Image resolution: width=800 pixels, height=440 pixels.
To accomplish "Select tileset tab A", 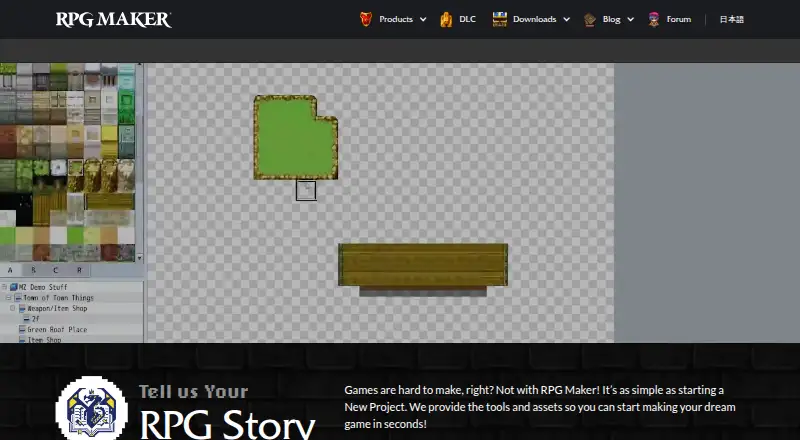I will tap(10, 270).
